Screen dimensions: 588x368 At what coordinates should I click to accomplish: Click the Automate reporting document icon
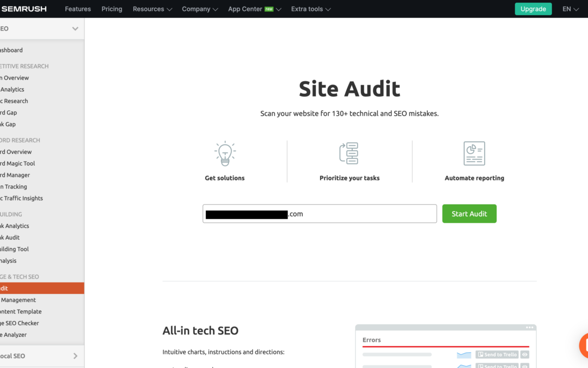coord(474,154)
